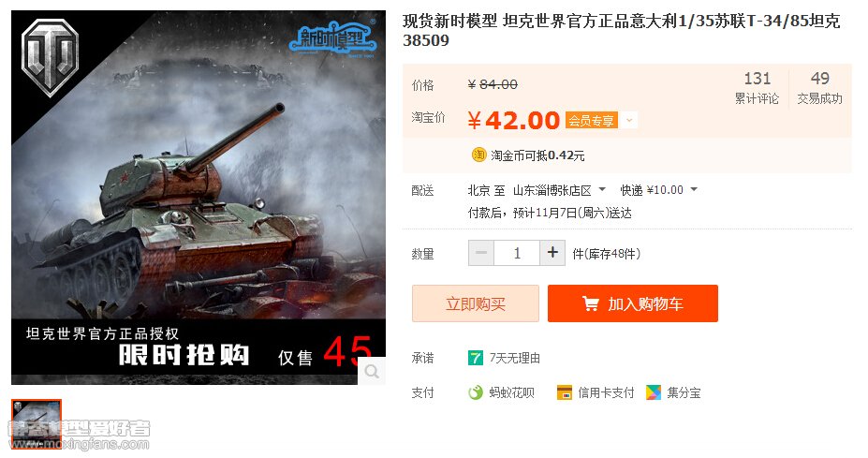Click the 立即购买 buy now button

click(476, 303)
